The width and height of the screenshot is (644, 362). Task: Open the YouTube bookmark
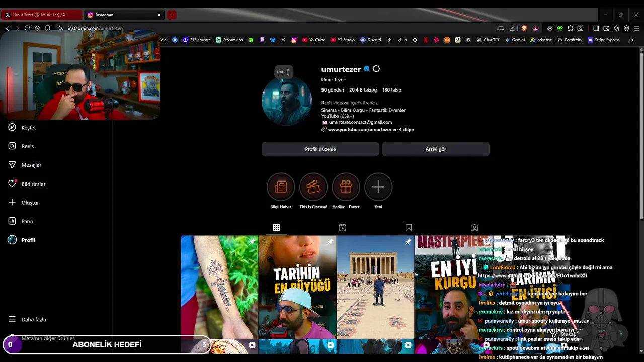(x=313, y=40)
